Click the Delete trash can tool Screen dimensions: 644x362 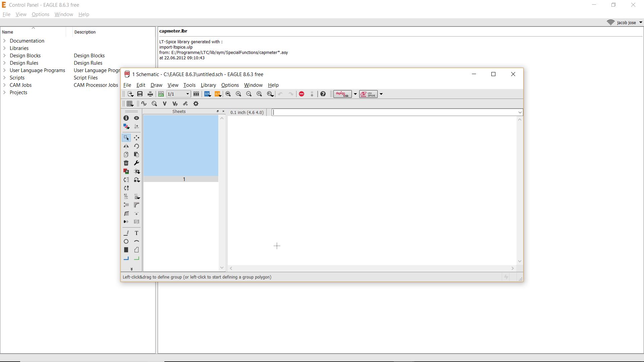coord(126,163)
